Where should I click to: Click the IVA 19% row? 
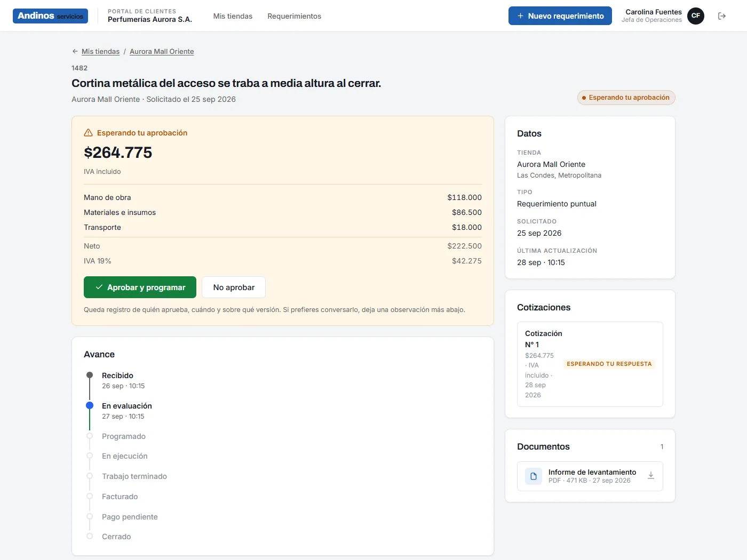pos(283,261)
